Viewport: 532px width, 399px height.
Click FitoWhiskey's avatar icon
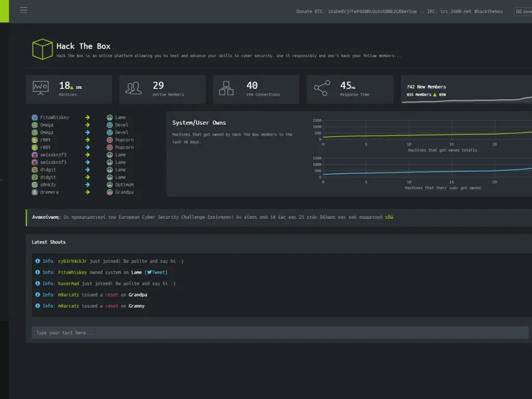click(x=35, y=117)
